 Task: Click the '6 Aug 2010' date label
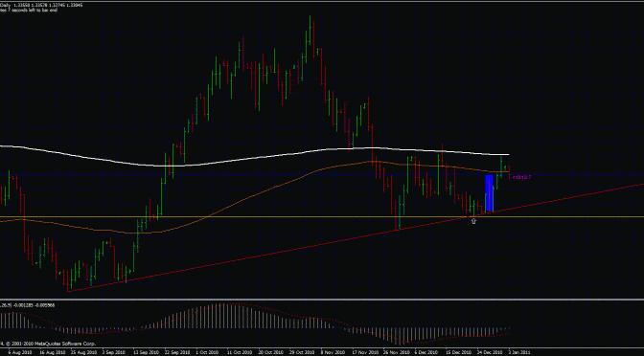pyautogui.click(x=19, y=352)
